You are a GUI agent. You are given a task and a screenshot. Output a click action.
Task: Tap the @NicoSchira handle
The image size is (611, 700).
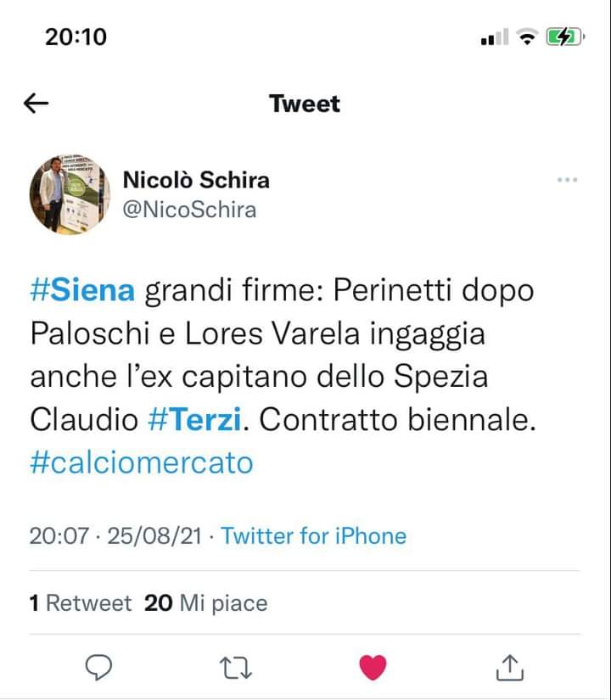click(x=190, y=209)
